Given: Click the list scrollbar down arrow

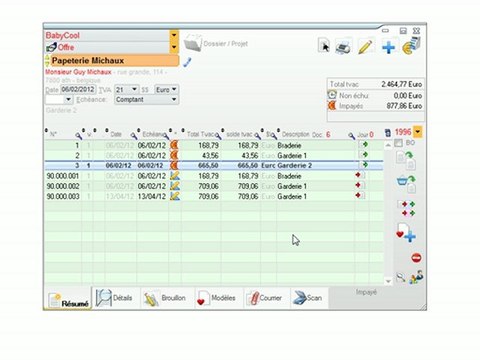Looking at the screenshot, I should click(388, 281).
